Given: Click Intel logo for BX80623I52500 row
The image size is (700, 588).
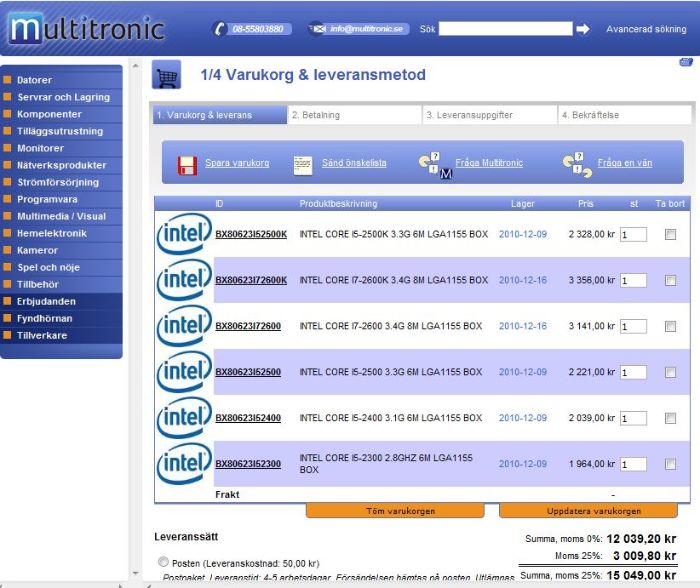Looking at the screenshot, I should (184, 372).
